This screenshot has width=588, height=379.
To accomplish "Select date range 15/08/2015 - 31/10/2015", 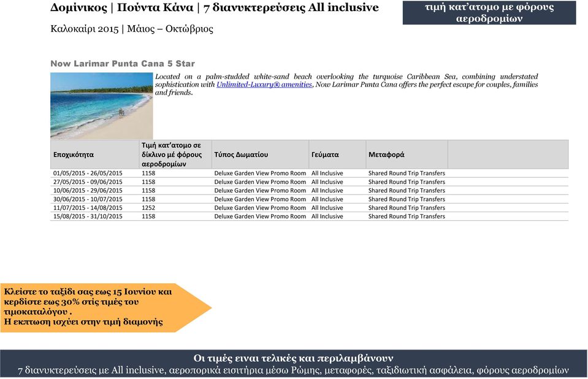I will [88, 216].
